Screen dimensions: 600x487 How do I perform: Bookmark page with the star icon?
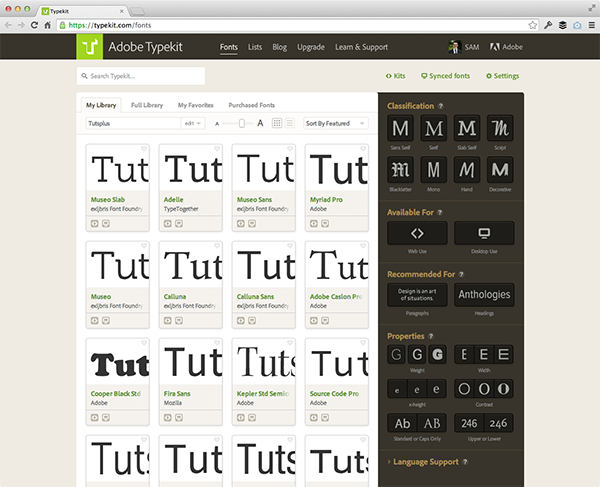pos(533,25)
